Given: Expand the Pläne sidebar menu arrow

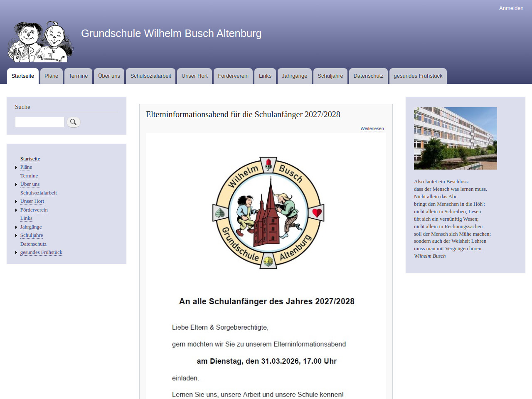Looking at the screenshot, I should pos(16,167).
